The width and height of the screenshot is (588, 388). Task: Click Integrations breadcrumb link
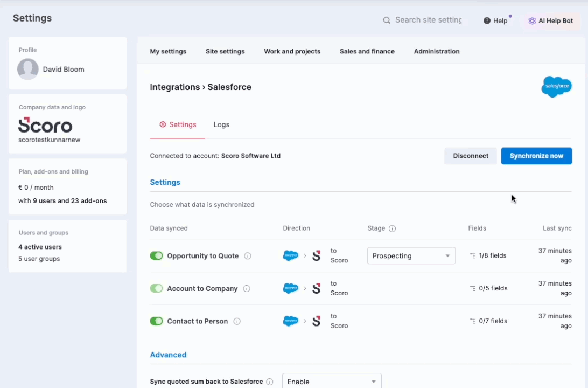pyautogui.click(x=175, y=87)
